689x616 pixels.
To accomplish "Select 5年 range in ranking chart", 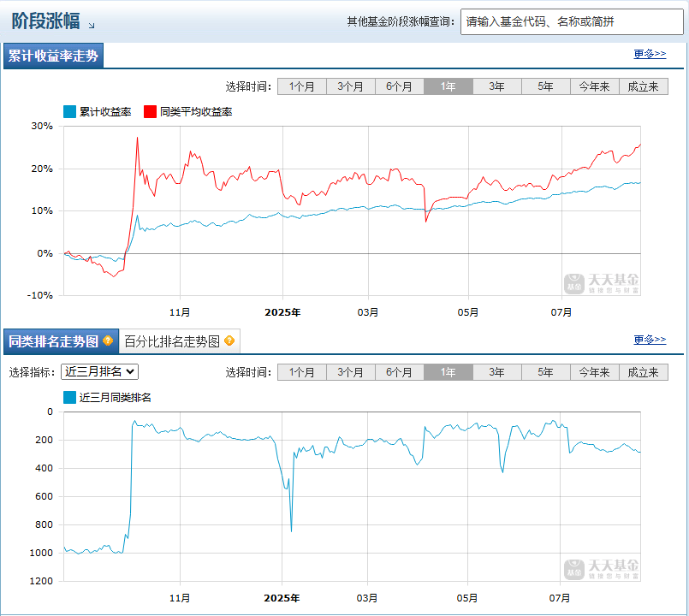I will pyautogui.click(x=546, y=372).
